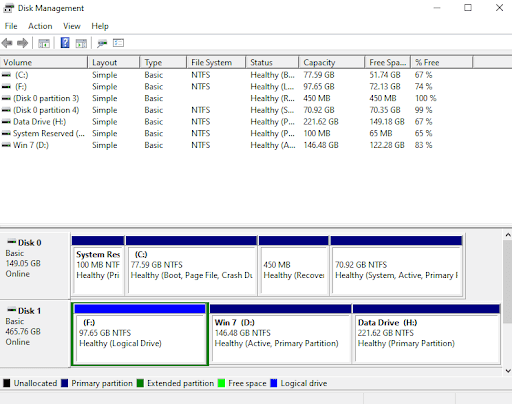Image resolution: width=512 pixels, height=404 pixels.
Task: Click the Help question mark toolbar icon
Action: pos(65,43)
